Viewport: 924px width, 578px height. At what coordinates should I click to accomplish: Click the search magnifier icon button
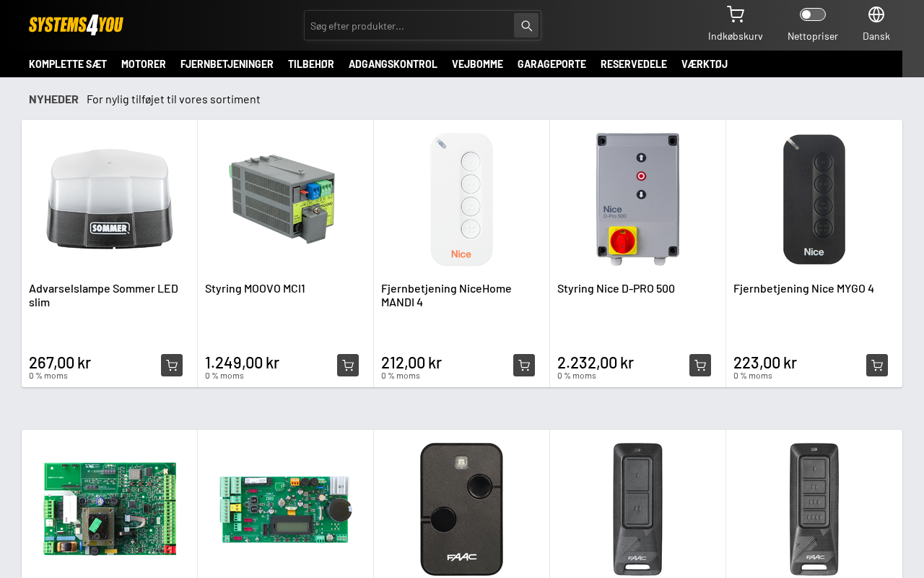pos(526,25)
